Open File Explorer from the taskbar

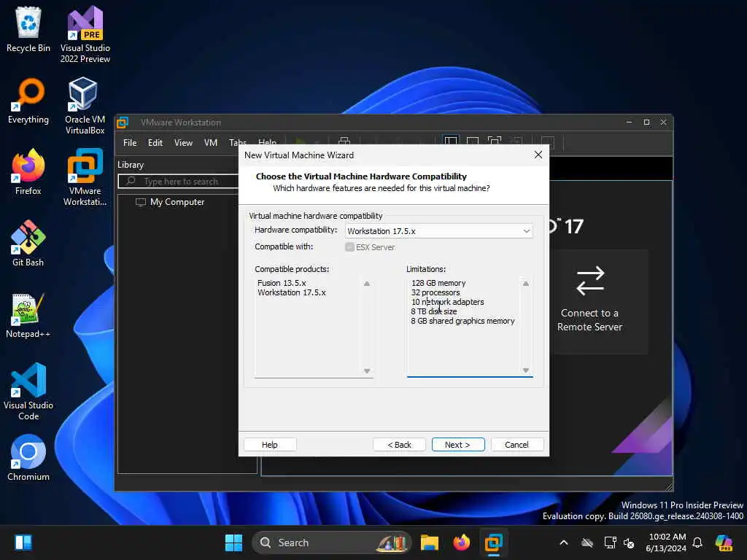[x=429, y=542]
